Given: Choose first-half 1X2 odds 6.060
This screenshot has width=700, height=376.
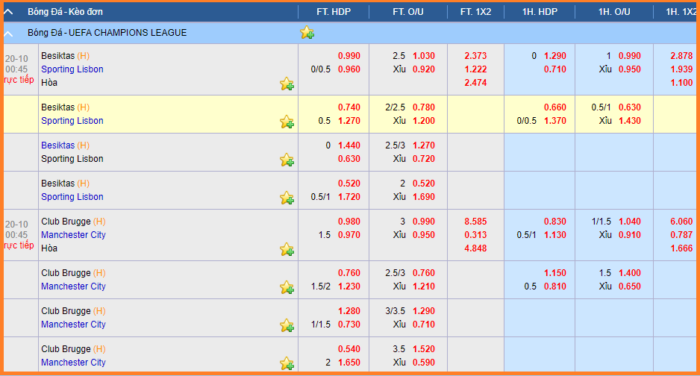Looking at the screenshot, I should tap(682, 221).
